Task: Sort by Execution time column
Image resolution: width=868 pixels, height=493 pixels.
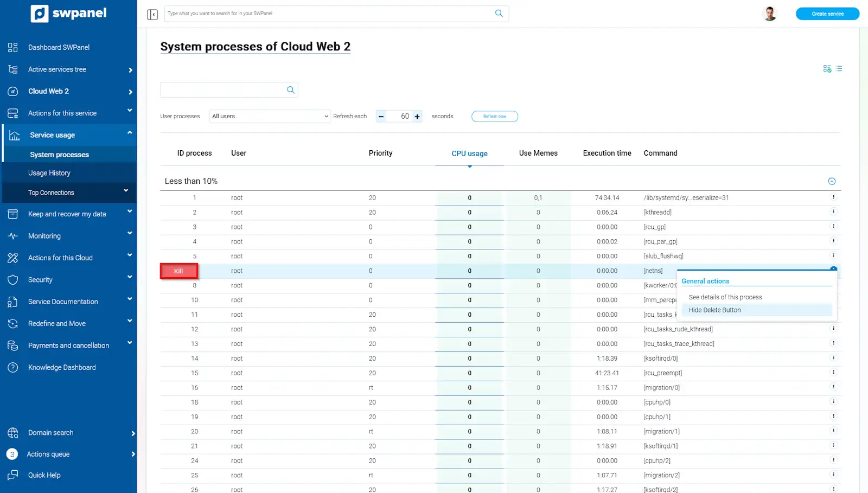Action: coord(607,153)
